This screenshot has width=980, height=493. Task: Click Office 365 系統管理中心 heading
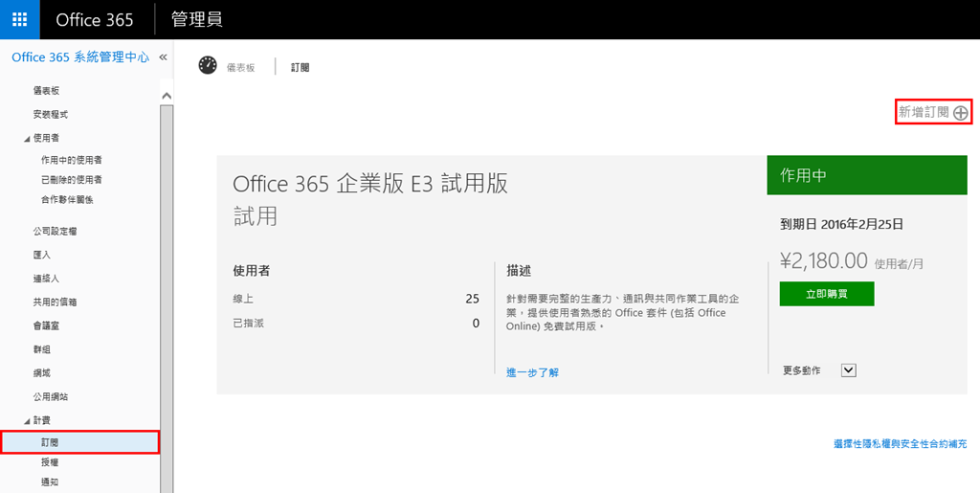click(x=80, y=56)
